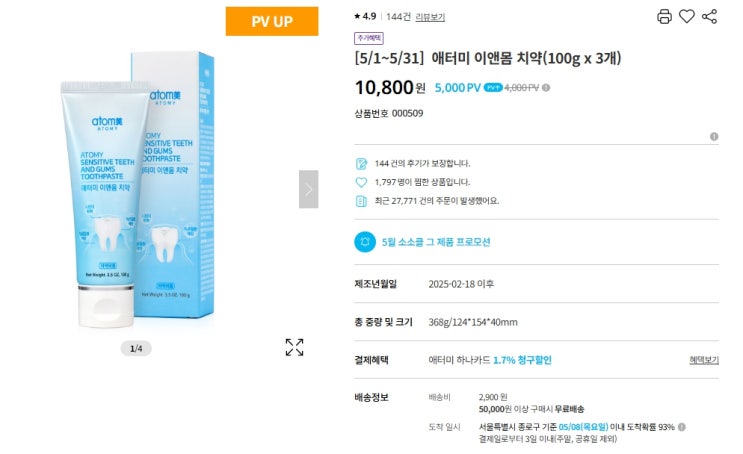Click the PV+ blue badge
The height and width of the screenshot is (454, 743).
[493, 88]
